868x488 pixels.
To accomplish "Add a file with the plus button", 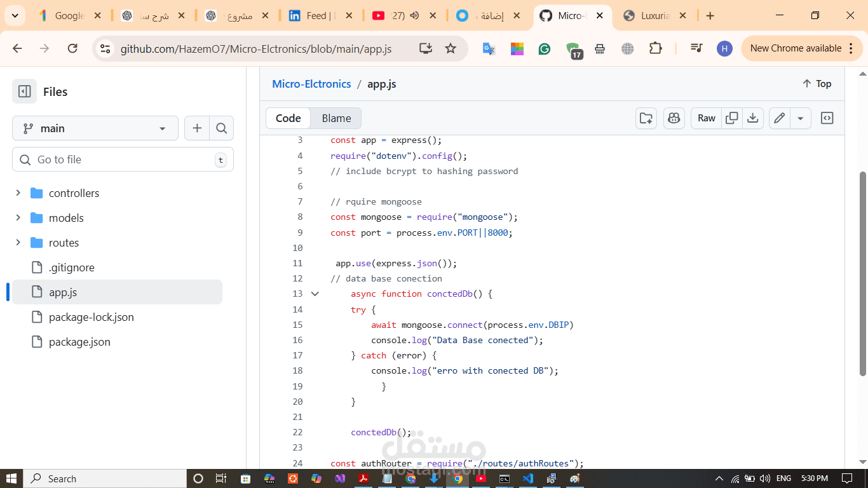I will 197,128.
